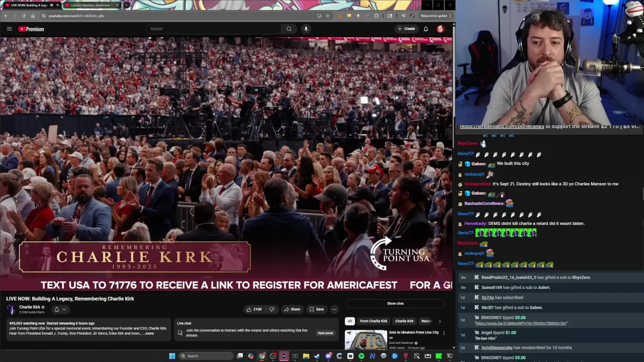
Task: Open File Explorer from the taskbar
Action: [306, 356]
